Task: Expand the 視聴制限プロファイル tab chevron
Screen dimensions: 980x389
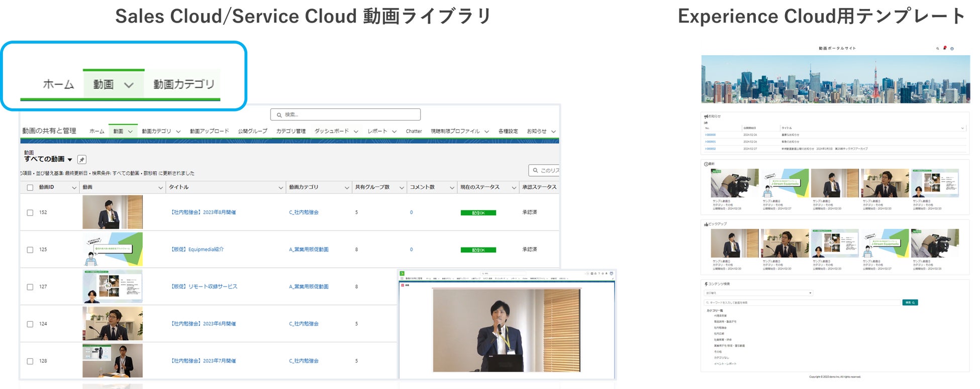Action: pyautogui.click(x=486, y=132)
